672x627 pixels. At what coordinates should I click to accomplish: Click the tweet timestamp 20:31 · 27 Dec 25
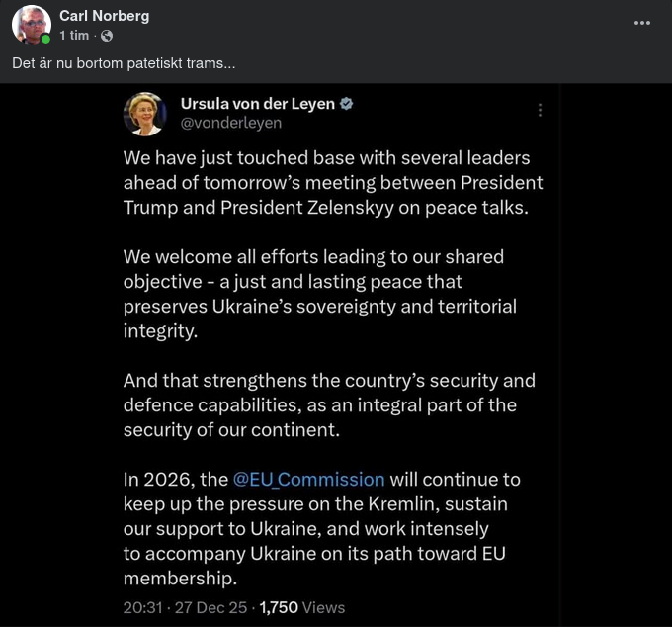pos(186,607)
